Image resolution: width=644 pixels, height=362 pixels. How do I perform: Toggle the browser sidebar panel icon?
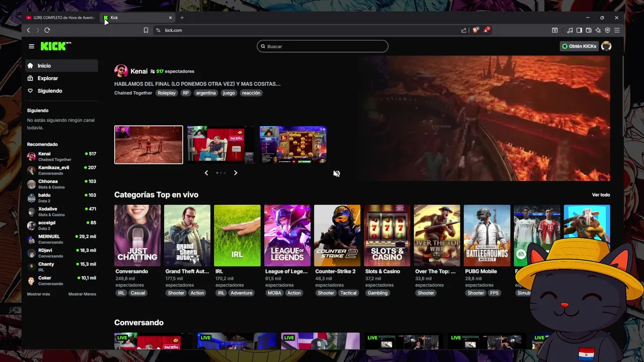(579, 30)
